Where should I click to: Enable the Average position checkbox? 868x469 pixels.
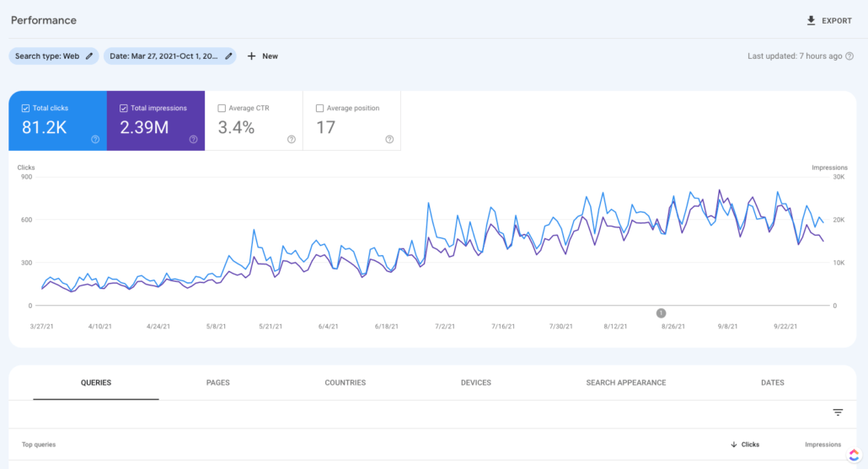pos(319,109)
